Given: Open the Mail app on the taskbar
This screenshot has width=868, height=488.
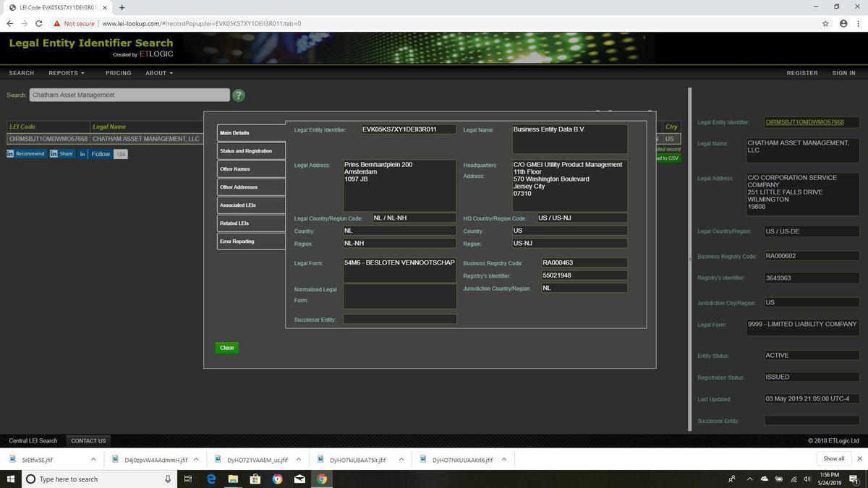Looking at the screenshot, I should point(299,479).
